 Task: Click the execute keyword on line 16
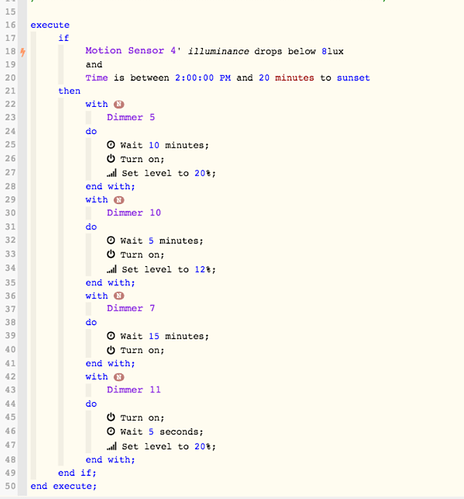click(x=50, y=25)
